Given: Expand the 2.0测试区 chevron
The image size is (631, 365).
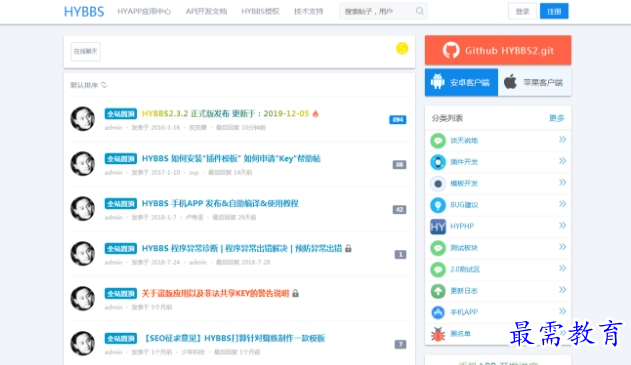Looking at the screenshot, I should pyautogui.click(x=562, y=268).
